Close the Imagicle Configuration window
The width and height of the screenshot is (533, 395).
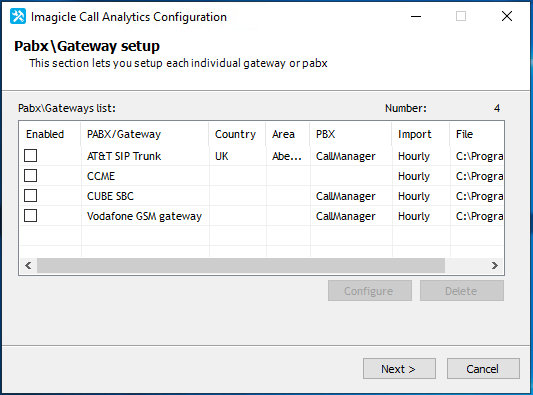click(507, 16)
